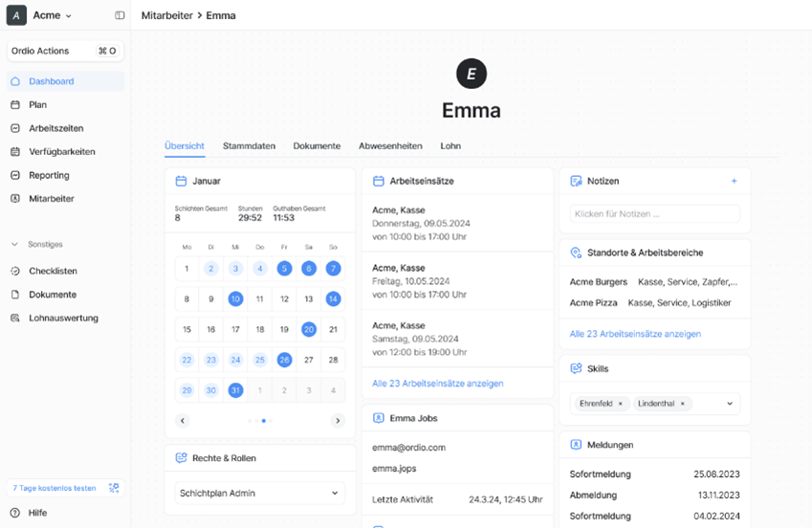812x528 pixels.
Task: Switch to the Stammdaten tab
Action: coord(249,146)
